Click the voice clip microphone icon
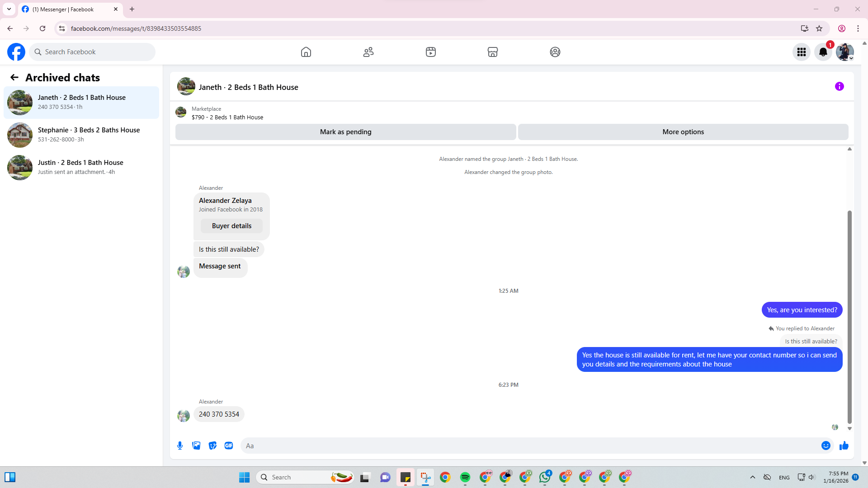Image resolution: width=868 pixels, height=488 pixels. coord(180,446)
